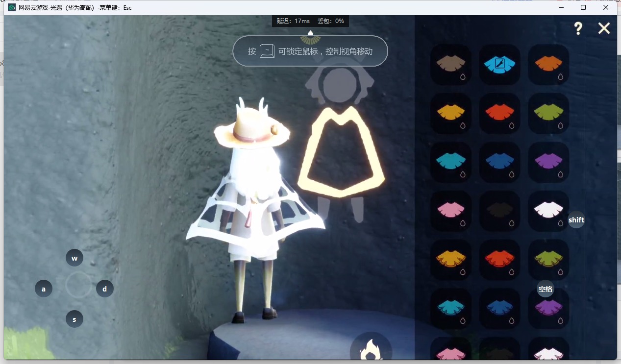Screen dimensions: 621x364
Task: Select the plain pink petal cape
Action: click(451, 211)
